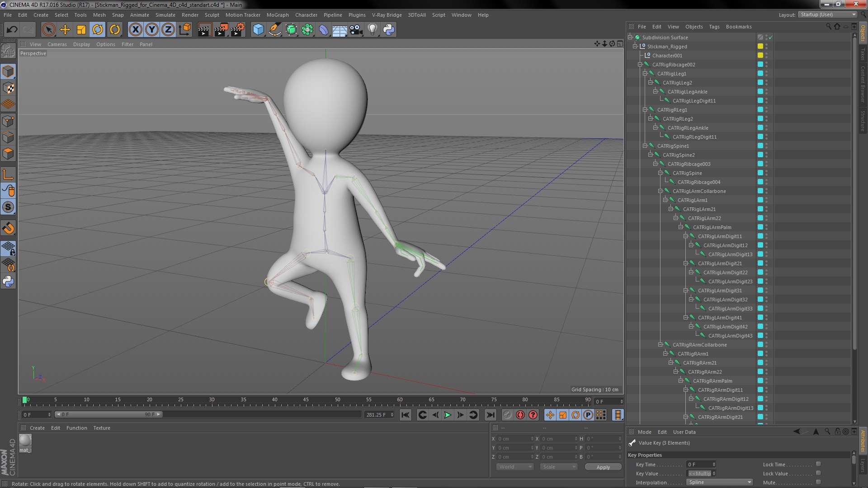
Task: Click the Coordinate System icon
Action: click(x=185, y=30)
